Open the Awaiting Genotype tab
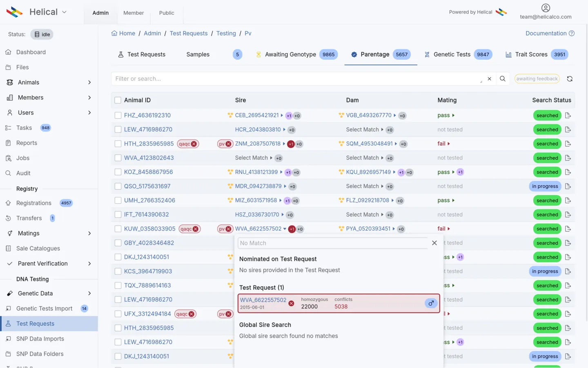This screenshot has height=368, width=588. 297,54
